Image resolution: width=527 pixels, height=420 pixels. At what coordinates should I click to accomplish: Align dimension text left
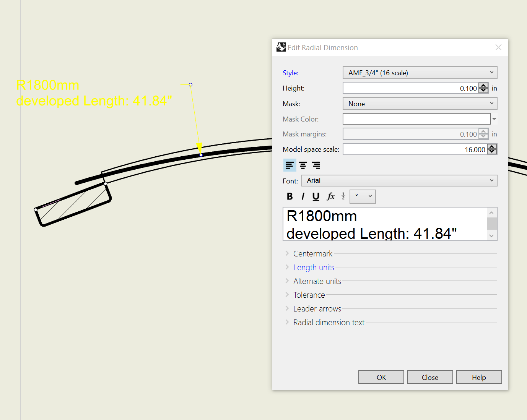point(290,165)
